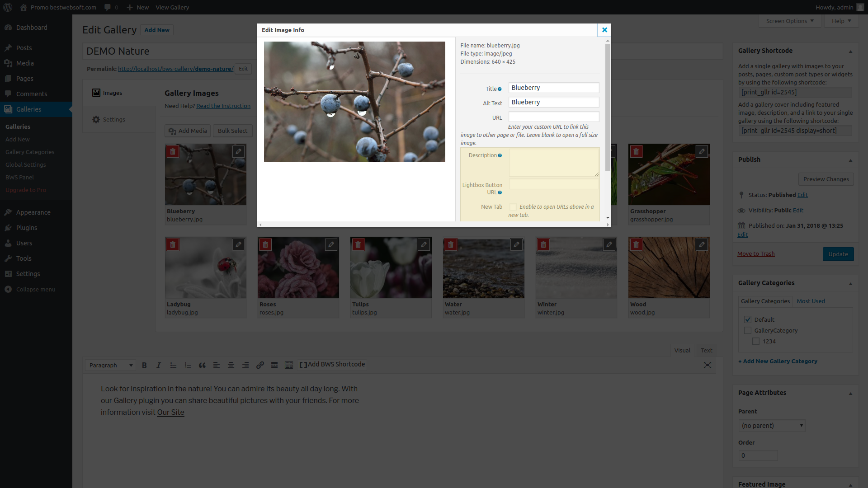The height and width of the screenshot is (488, 868).
Task: Apply bold formatting in the editor
Action: pos(144,365)
